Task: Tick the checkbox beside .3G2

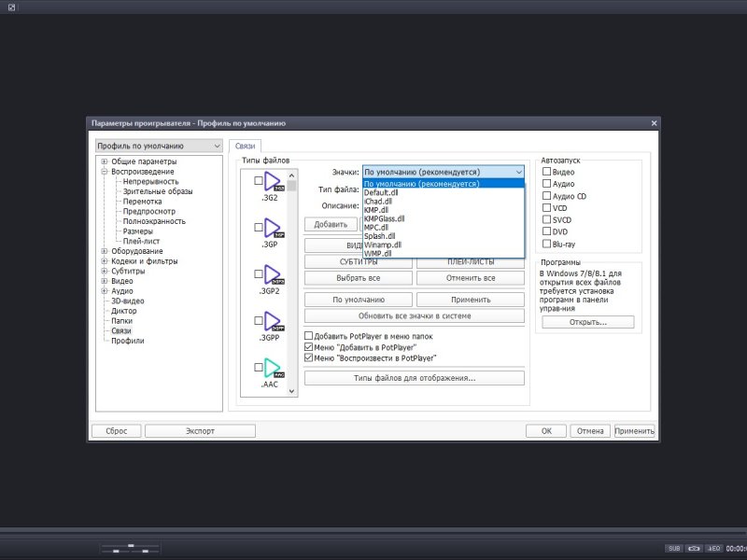Action: click(259, 180)
